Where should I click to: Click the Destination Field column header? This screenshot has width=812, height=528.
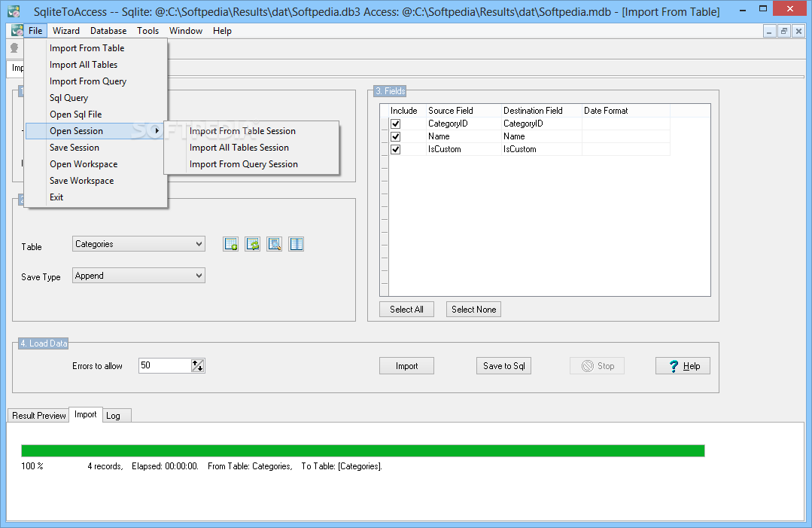(x=542, y=111)
